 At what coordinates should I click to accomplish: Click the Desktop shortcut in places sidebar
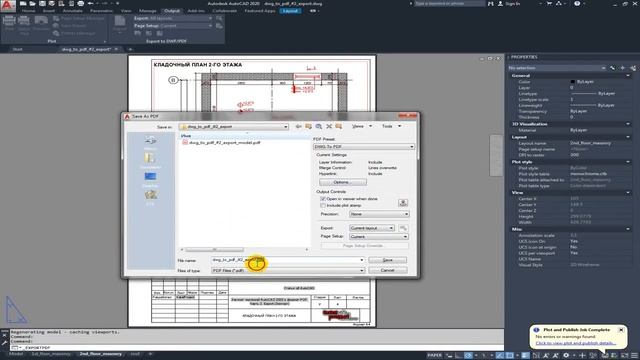(x=150, y=179)
